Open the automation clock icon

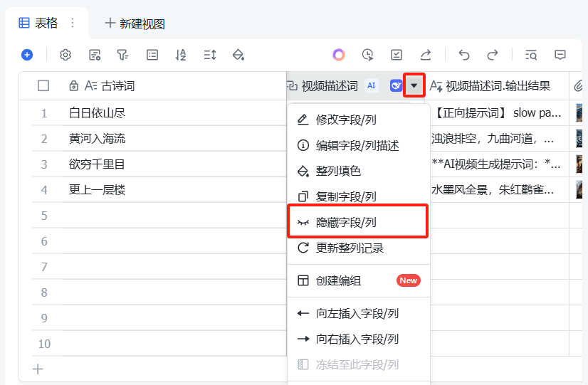click(367, 55)
